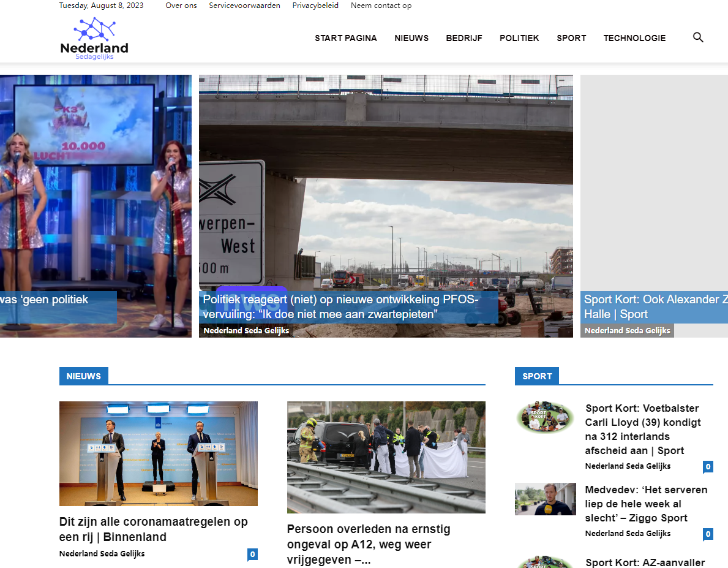This screenshot has width=728, height=568.
Task: Open the Sport Kort Alexander slider item
Action: (655, 306)
